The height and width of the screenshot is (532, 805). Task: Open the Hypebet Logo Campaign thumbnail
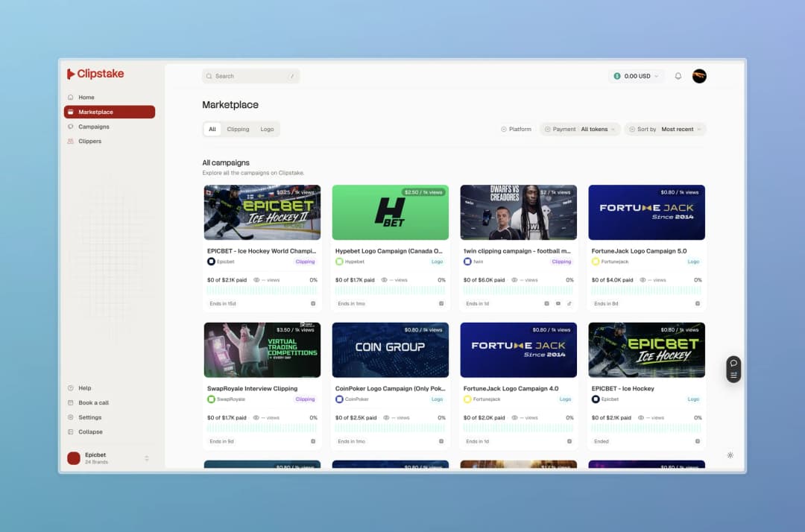390,212
